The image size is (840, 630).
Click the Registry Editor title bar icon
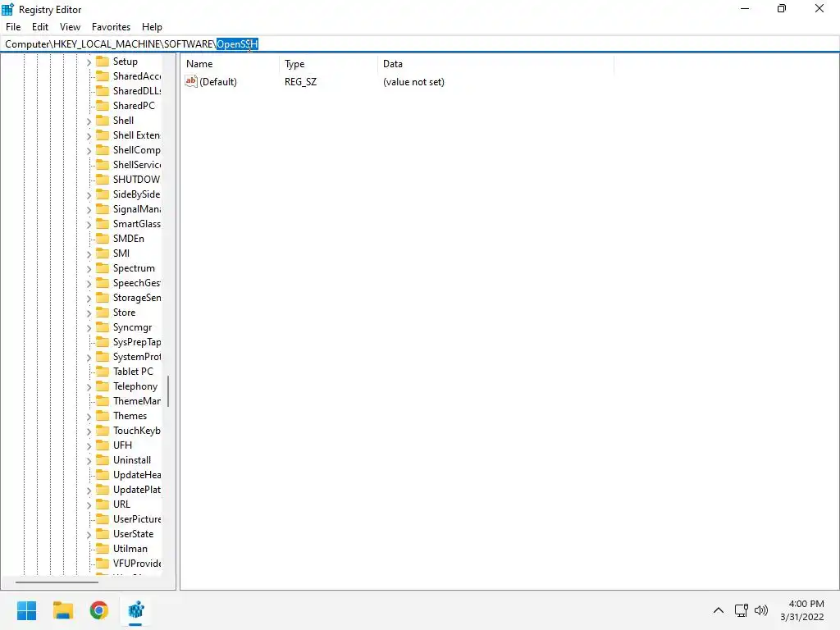tap(7, 9)
